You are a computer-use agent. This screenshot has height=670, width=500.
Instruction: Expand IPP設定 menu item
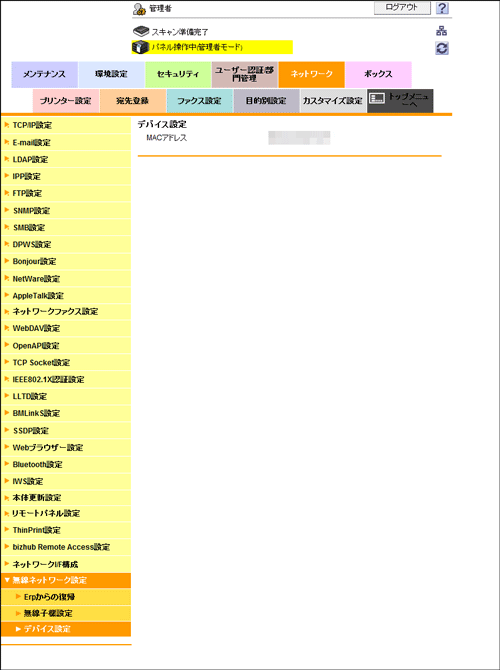(66, 176)
